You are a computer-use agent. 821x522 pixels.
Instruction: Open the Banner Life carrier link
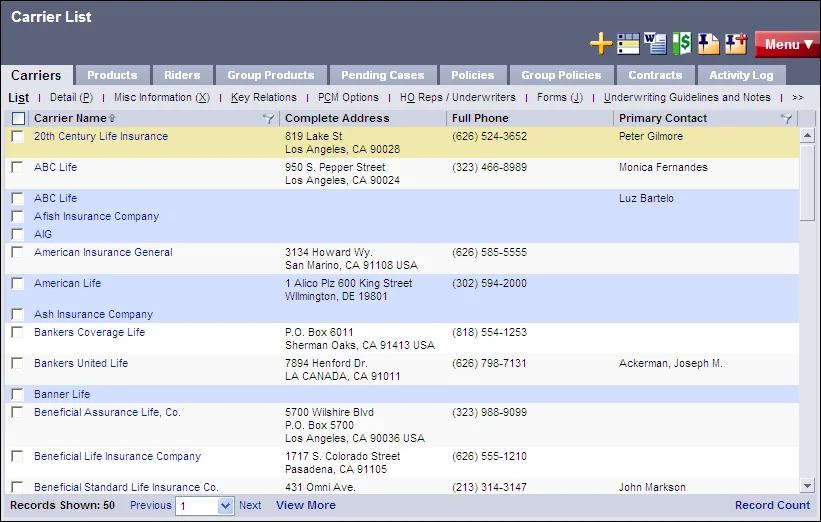coord(62,394)
